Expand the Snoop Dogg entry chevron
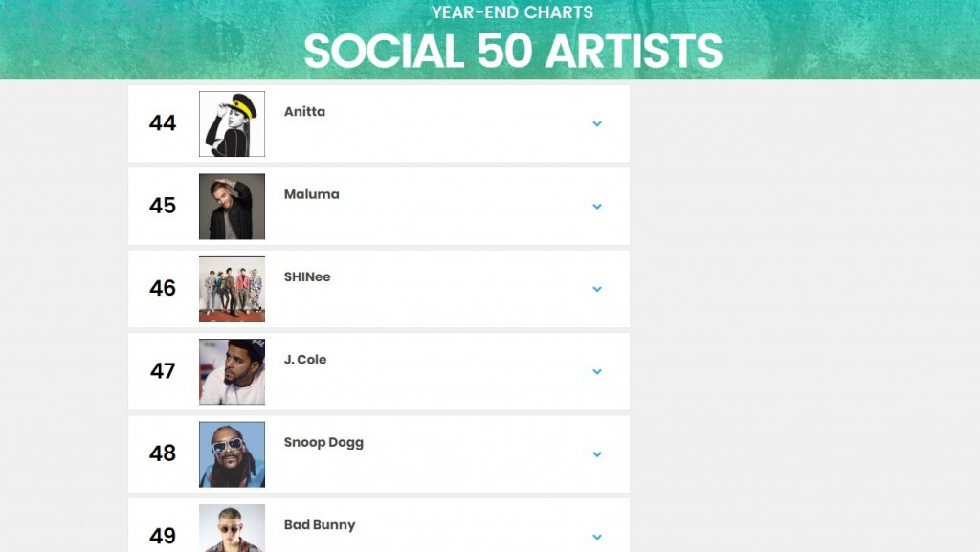Image resolution: width=980 pixels, height=552 pixels. [597, 454]
